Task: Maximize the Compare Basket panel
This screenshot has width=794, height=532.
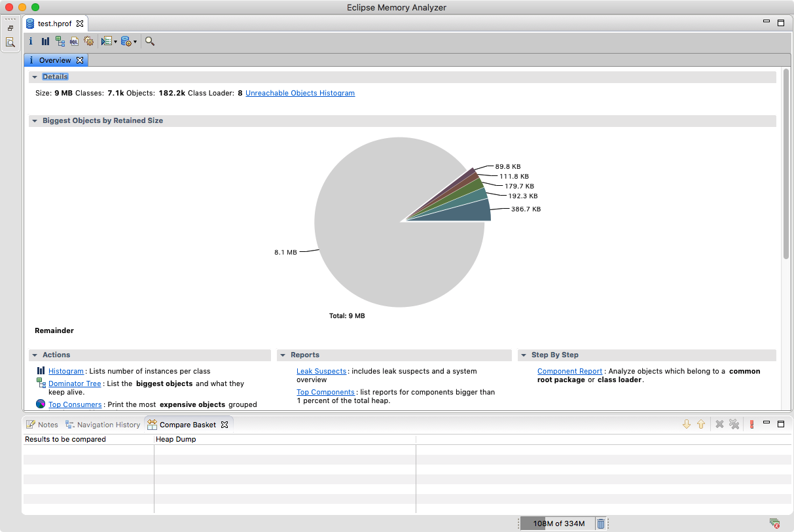Action: tap(780, 424)
